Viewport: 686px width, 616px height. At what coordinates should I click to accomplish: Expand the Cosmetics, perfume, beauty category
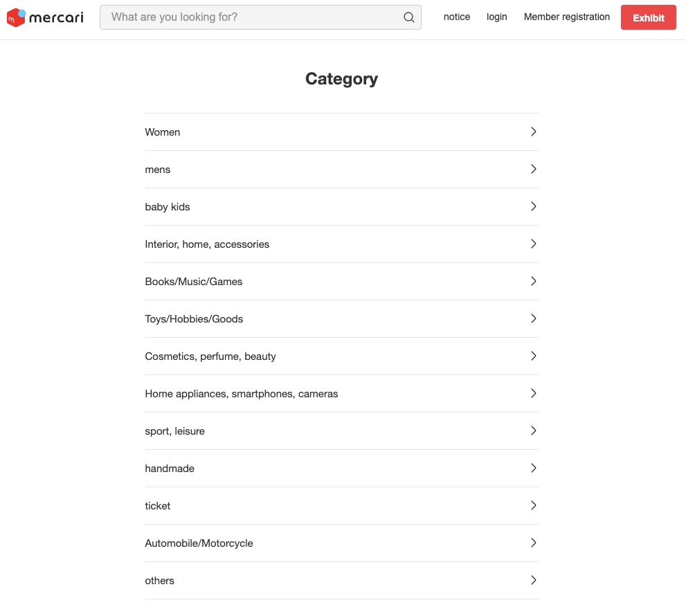(341, 356)
